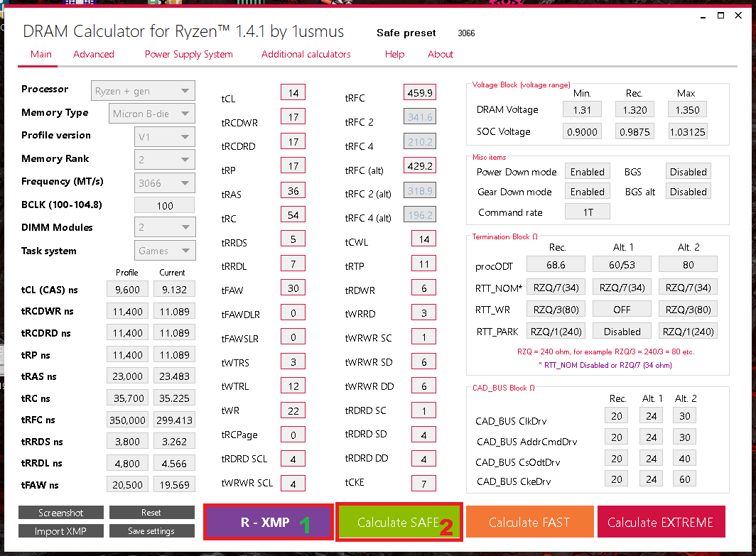Open the Power Supply System tab
Screen dimensions: 756x556
click(x=188, y=54)
